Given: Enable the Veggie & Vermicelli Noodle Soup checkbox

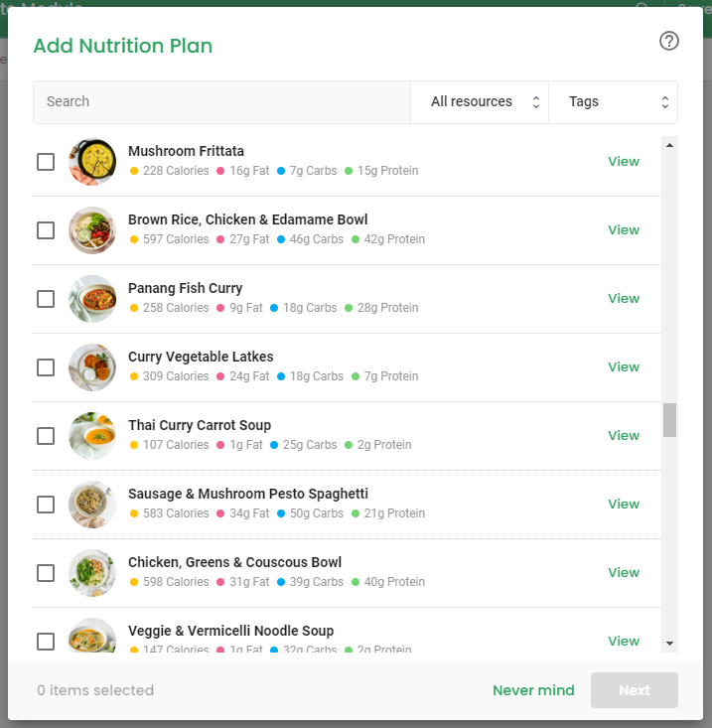Looking at the screenshot, I should tap(46, 642).
